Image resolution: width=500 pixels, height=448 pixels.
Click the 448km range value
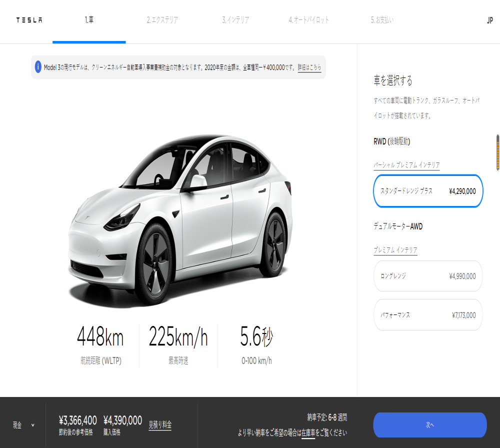tap(100, 336)
